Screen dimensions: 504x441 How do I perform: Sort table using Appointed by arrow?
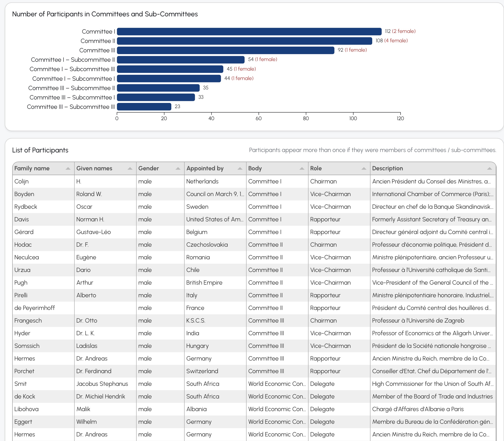pyautogui.click(x=240, y=169)
